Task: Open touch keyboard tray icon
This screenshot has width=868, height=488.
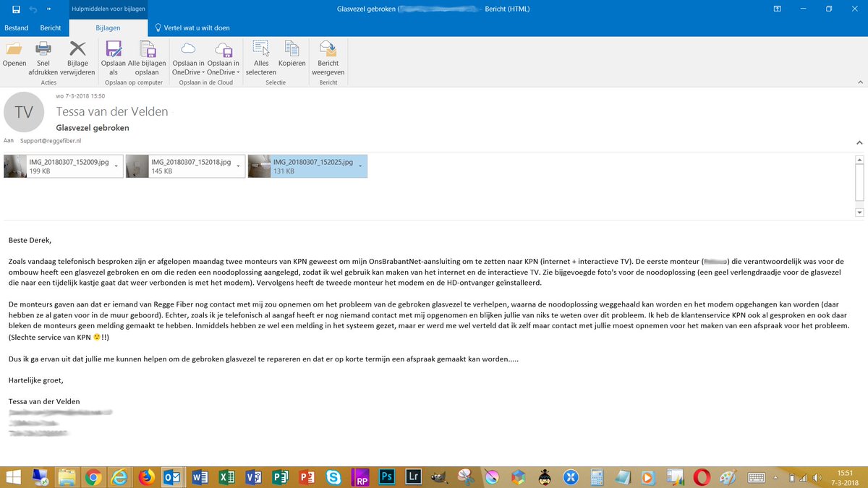Action: [x=757, y=477]
